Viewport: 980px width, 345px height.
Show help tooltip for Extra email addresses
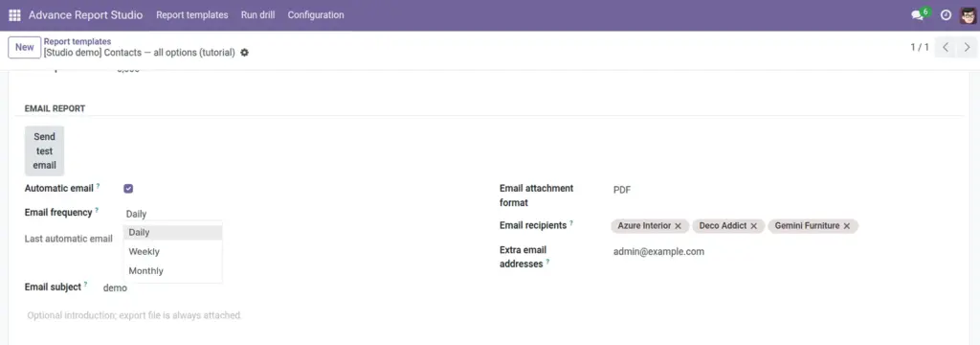pos(548,262)
